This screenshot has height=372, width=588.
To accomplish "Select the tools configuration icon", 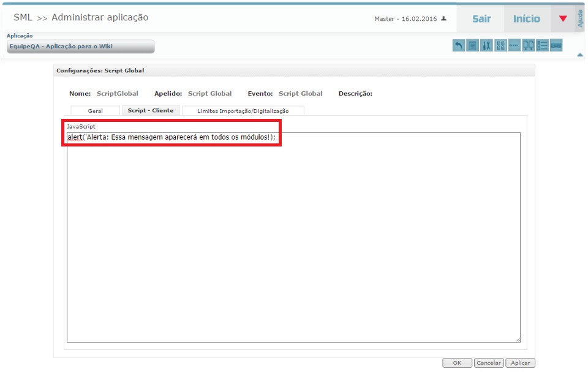I will pos(487,45).
